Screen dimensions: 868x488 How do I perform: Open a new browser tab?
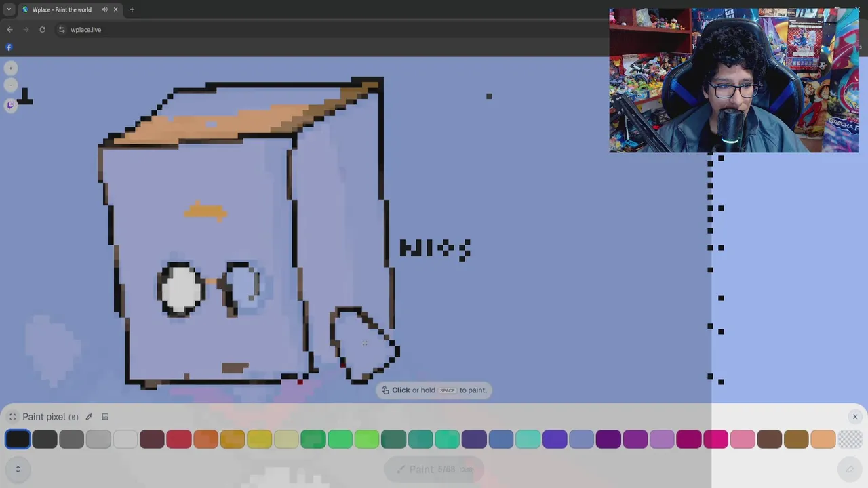[x=132, y=9]
